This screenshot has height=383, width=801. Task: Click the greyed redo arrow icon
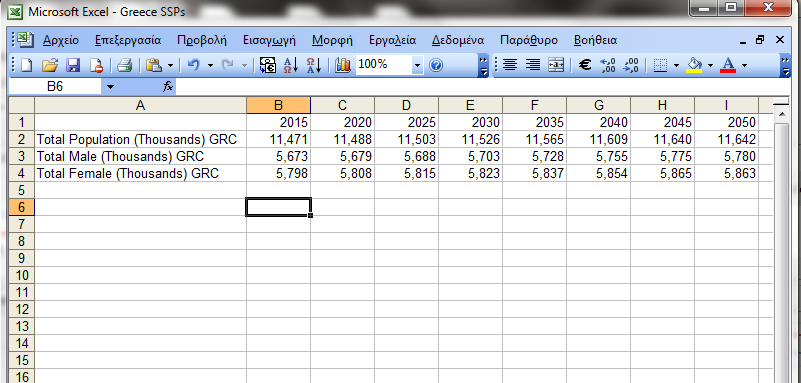228,65
